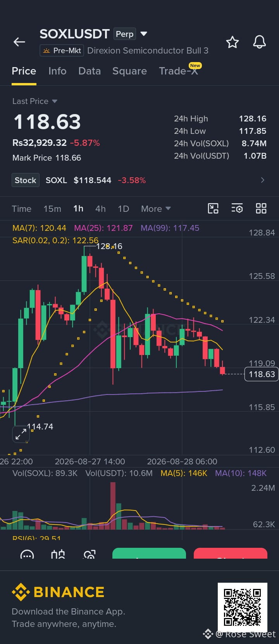Image resolution: width=279 pixels, height=644 pixels.
Task: Add SOXLUSDT to favorites star
Action: coord(232,42)
